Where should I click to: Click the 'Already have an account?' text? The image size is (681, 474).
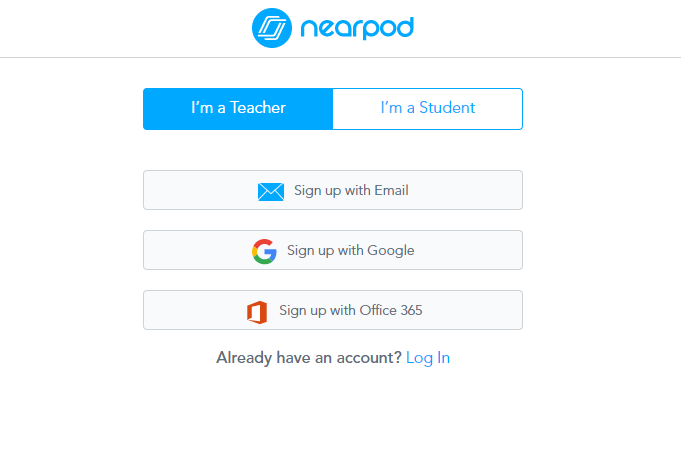(308, 358)
